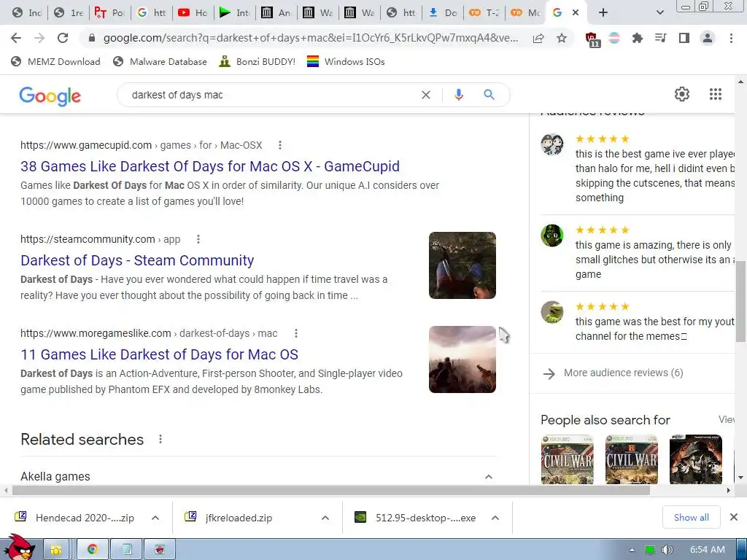Close the downloads bar
Screen dimensions: 747x560
click(734, 517)
